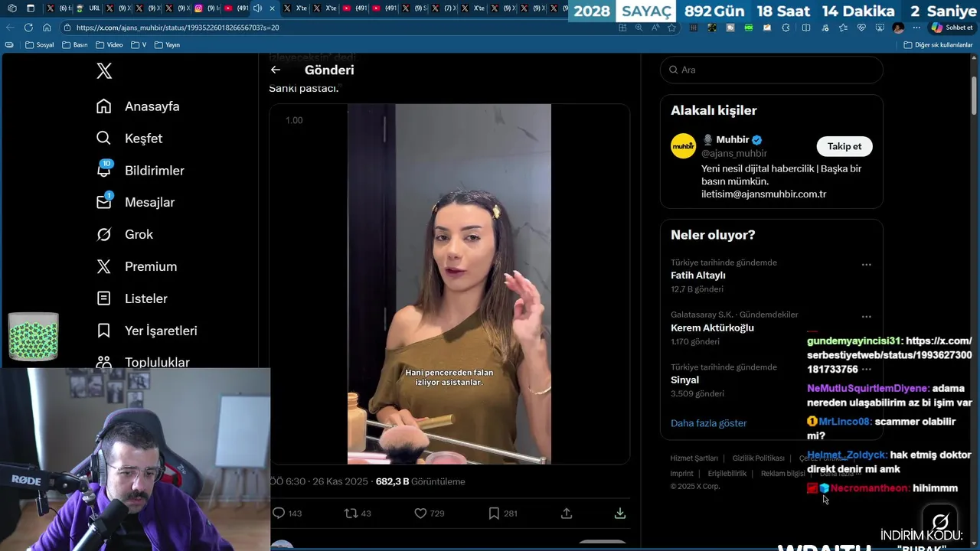This screenshot has height=551, width=980.
Task: Open Muhbir profile name link
Action: pos(733,140)
